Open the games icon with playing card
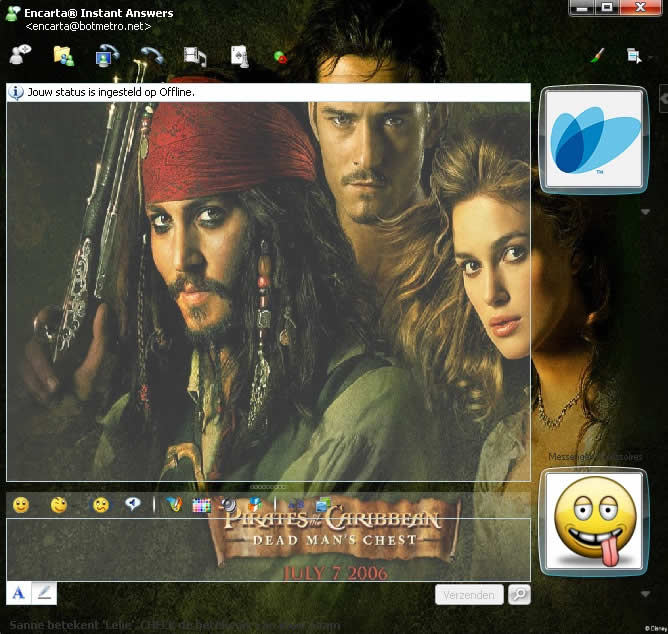Image resolution: width=668 pixels, height=634 pixels. [x=239, y=57]
